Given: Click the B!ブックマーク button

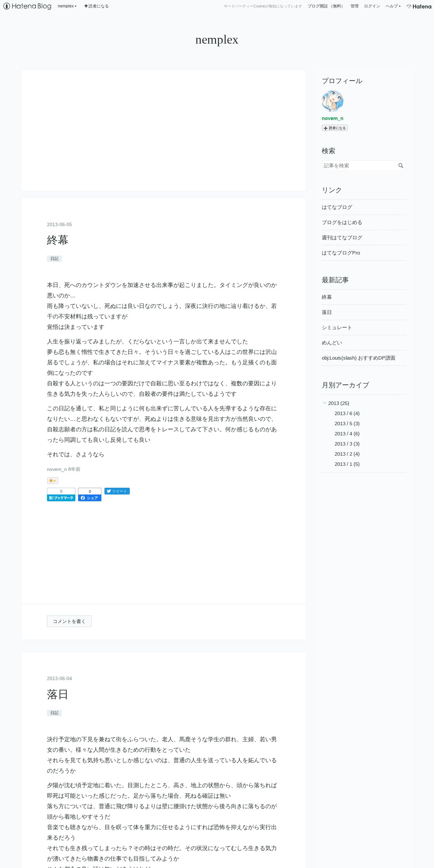Looking at the screenshot, I should (x=61, y=498).
